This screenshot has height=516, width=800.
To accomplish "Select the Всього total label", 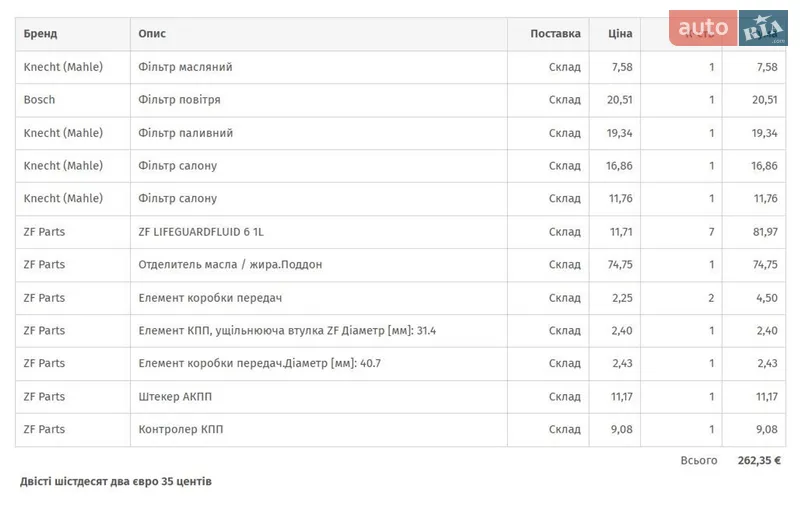I will click(x=699, y=461).
